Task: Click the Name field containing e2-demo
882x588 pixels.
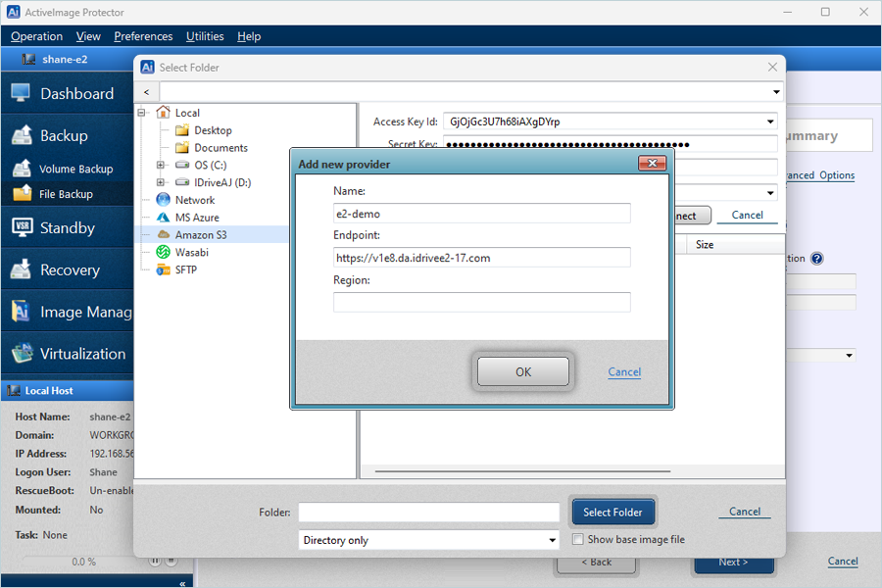Action: pyautogui.click(x=481, y=214)
